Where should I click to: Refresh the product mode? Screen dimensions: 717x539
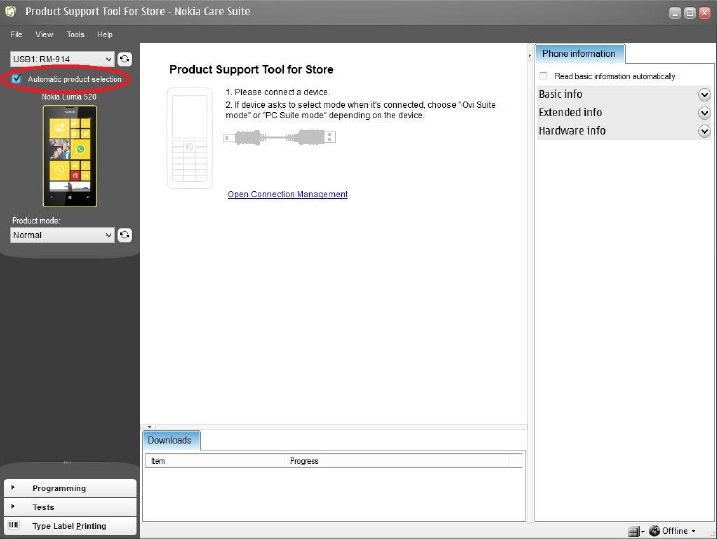tap(124, 235)
